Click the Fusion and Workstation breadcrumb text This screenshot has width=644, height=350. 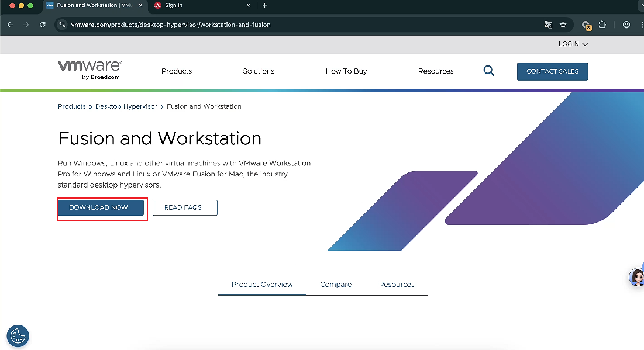pyautogui.click(x=204, y=106)
